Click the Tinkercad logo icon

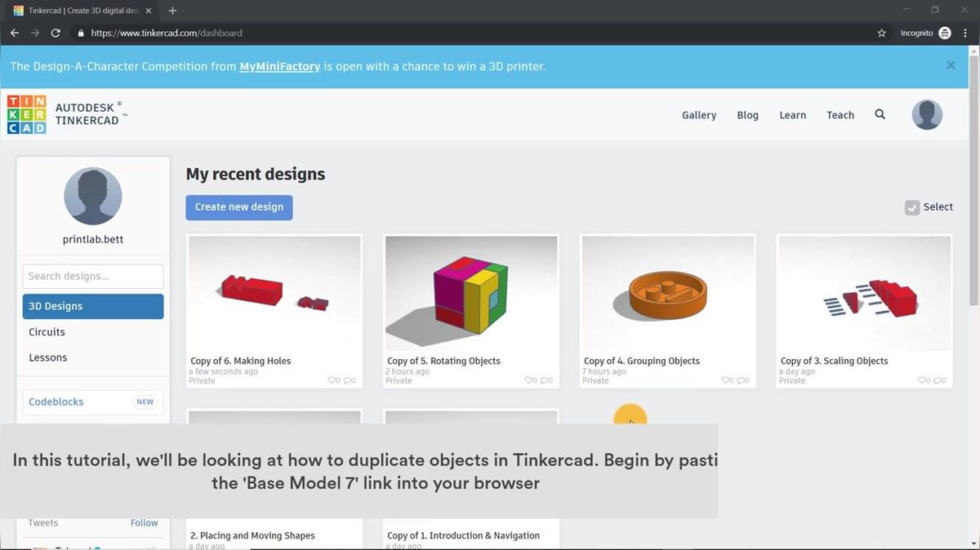[x=26, y=114]
